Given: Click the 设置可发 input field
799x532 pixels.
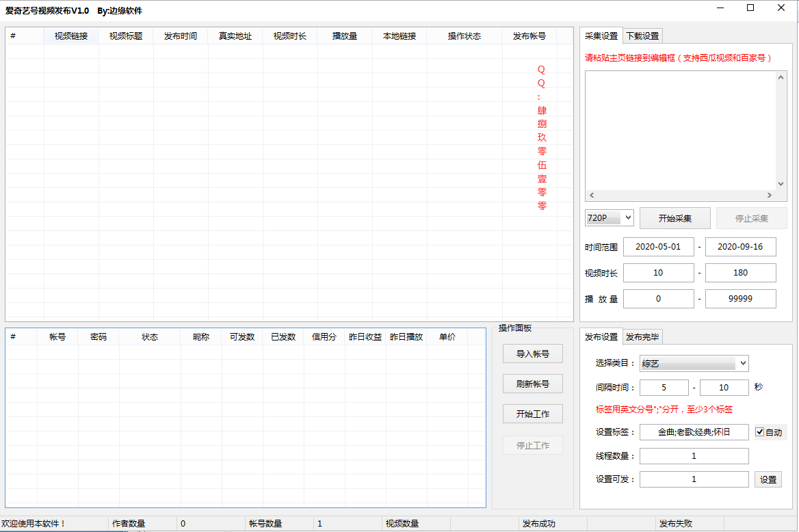Looking at the screenshot, I should (694, 479).
